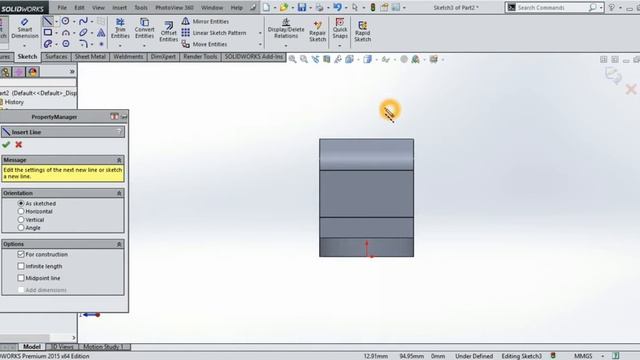Accept the Insert Line with green checkmark
640x360 pixels.
point(6,144)
